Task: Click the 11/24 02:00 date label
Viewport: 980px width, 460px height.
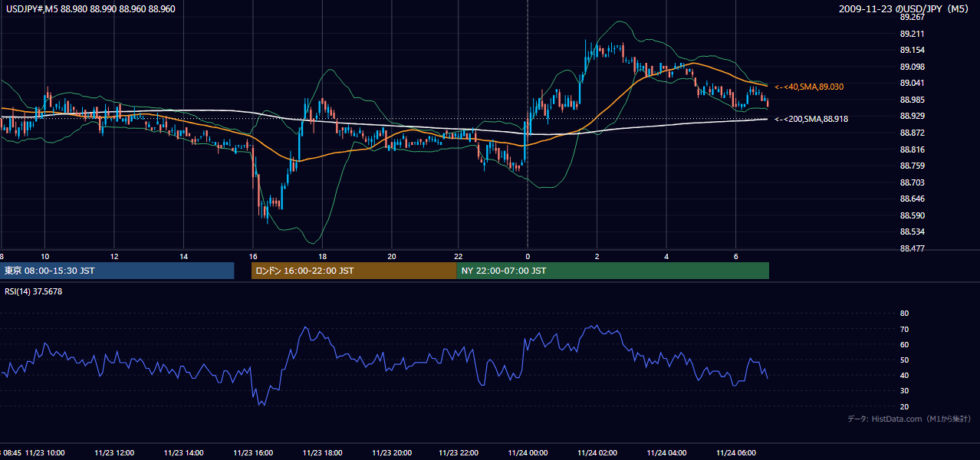Action: click(x=597, y=452)
